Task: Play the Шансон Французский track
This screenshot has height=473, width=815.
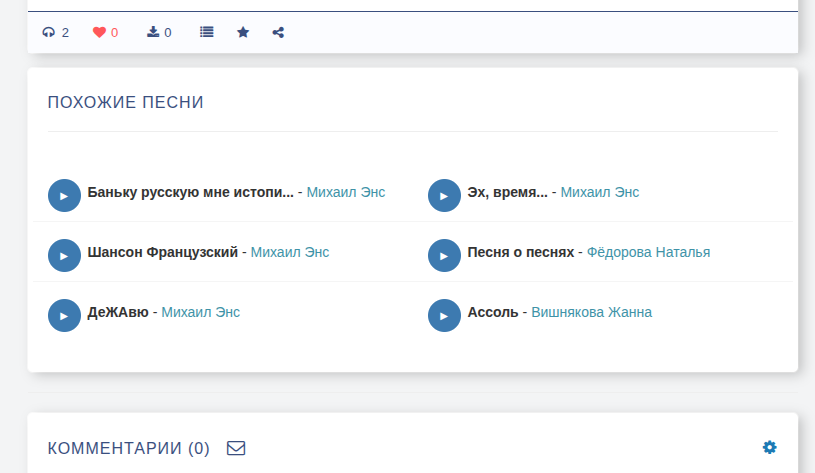Action: pos(64,255)
